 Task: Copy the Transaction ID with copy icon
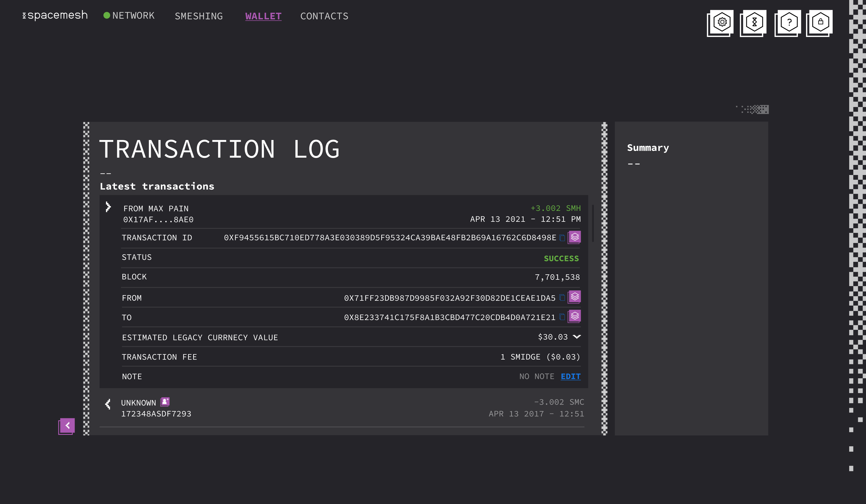(562, 237)
